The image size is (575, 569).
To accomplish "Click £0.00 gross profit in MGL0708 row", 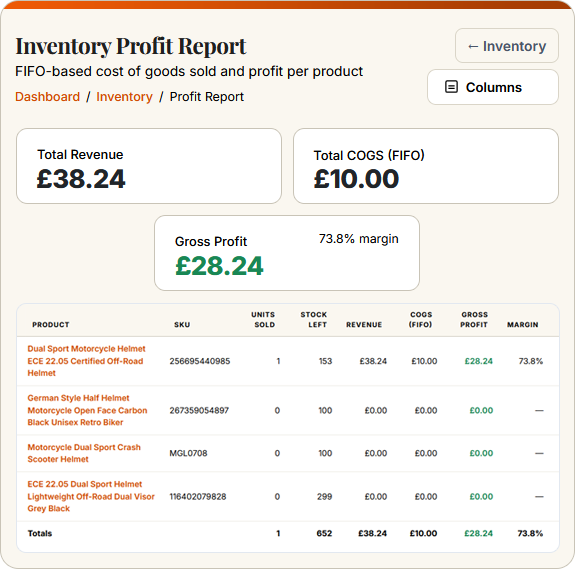I will pos(481,453).
